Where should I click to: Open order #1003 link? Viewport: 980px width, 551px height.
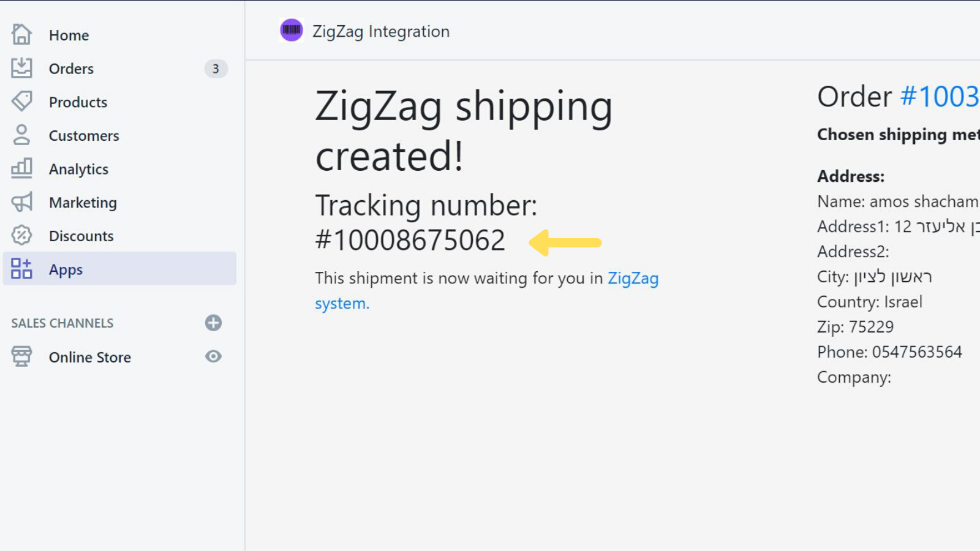[939, 97]
